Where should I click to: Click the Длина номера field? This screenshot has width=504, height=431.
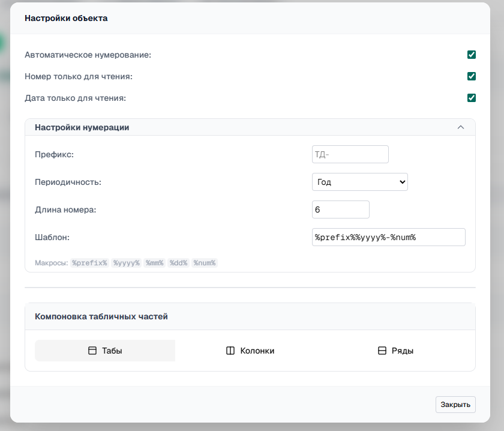[x=340, y=209]
